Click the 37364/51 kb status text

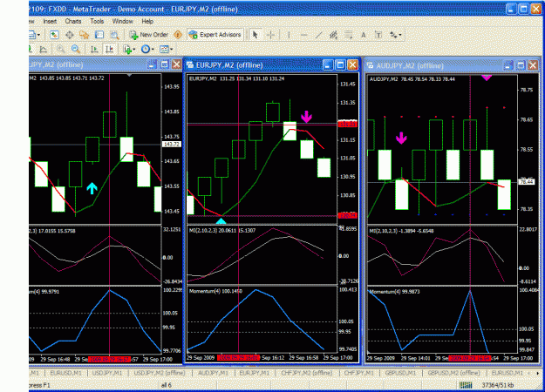[498, 385]
